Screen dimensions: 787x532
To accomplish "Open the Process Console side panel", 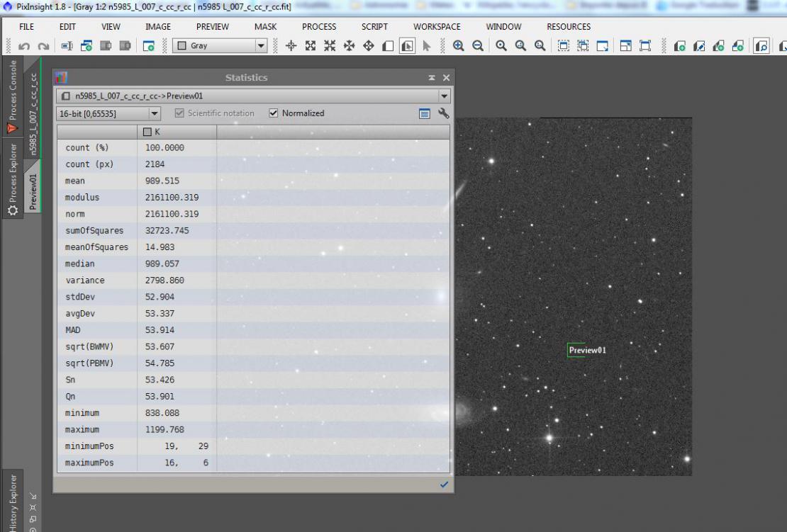I will click(13, 96).
